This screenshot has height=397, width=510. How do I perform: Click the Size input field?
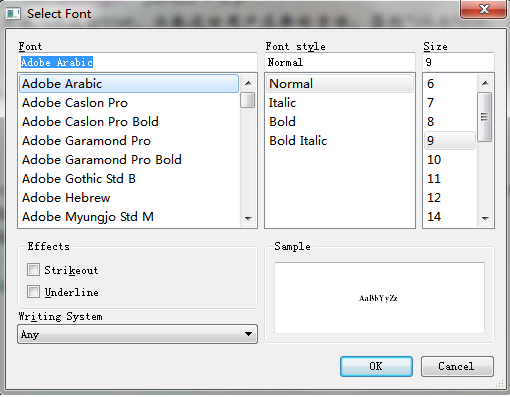(458, 62)
